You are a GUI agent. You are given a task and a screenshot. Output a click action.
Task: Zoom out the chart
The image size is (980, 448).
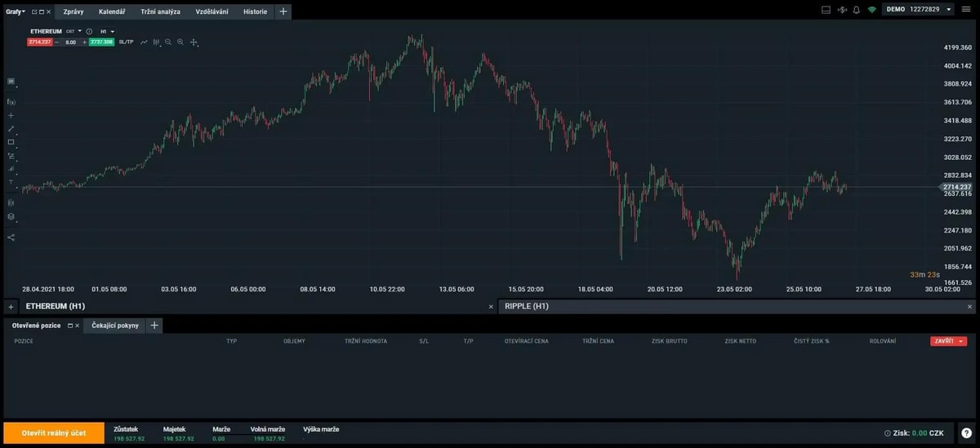[168, 42]
